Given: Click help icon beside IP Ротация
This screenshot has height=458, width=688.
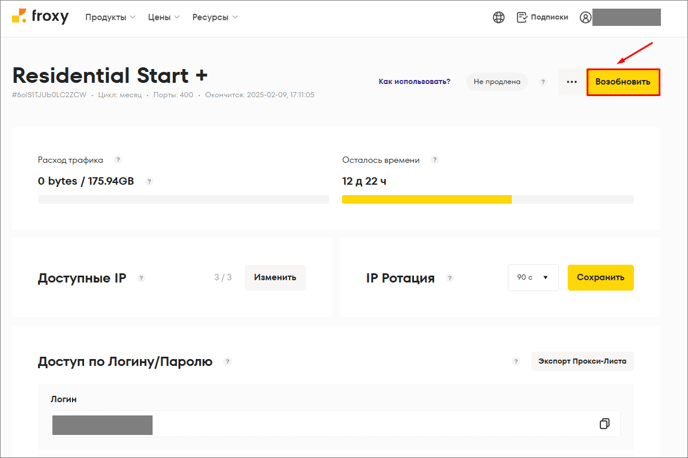Looking at the screenshot, I should point(449,278).
